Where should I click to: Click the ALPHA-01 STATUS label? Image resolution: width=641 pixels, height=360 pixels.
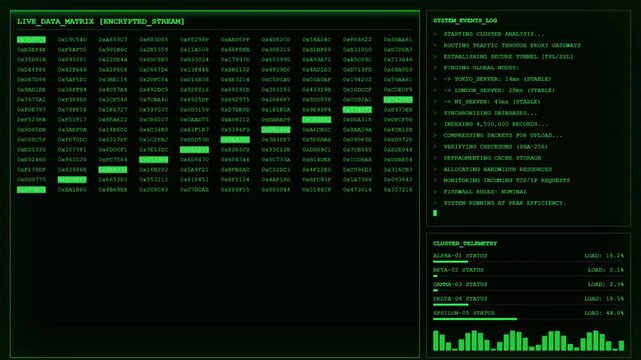click(460, 256)
